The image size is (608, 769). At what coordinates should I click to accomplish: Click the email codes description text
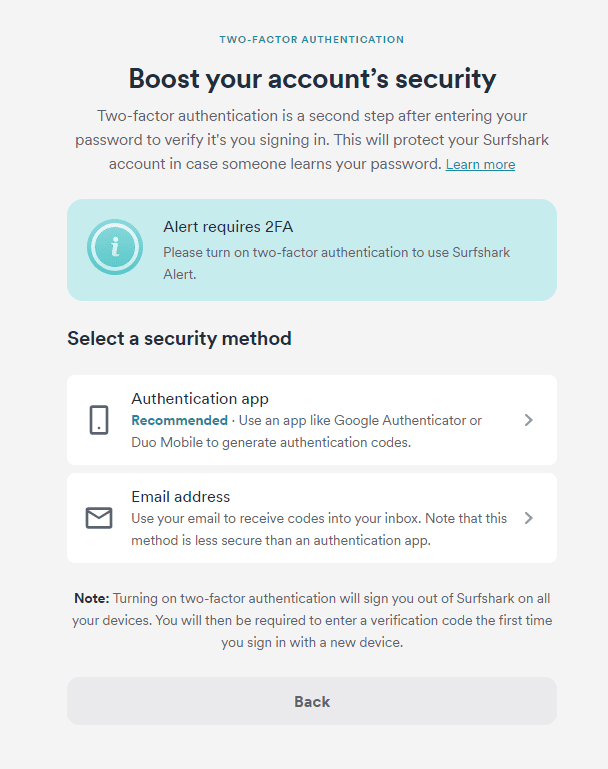[x=319, y=530]
